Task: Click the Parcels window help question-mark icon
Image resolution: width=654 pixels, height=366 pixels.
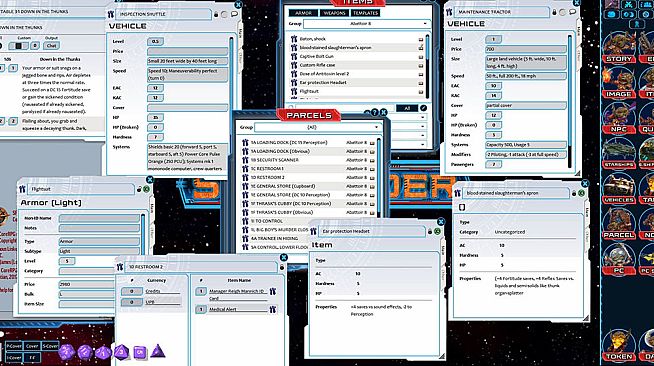Action: (x=375, y=112)
